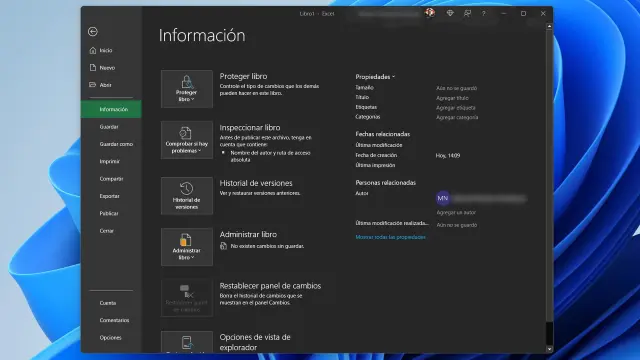Open help with the question mark icon
Viewport: 640px width, 360px height.
[x=484, y=13]
